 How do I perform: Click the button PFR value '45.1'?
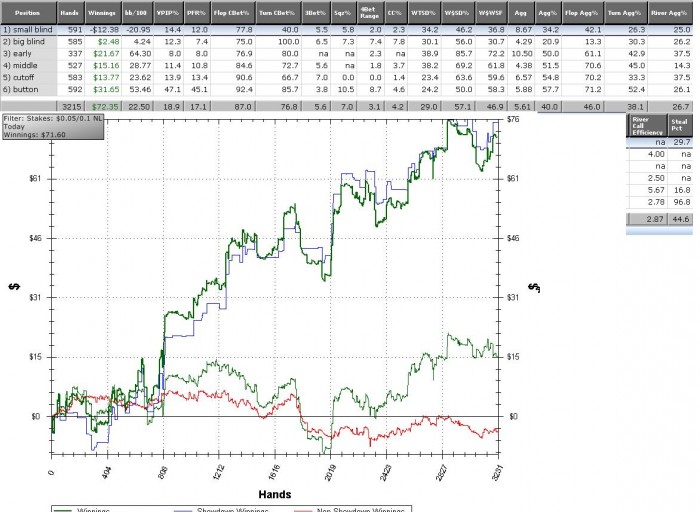pyautogui.click(x=200, y=89)
